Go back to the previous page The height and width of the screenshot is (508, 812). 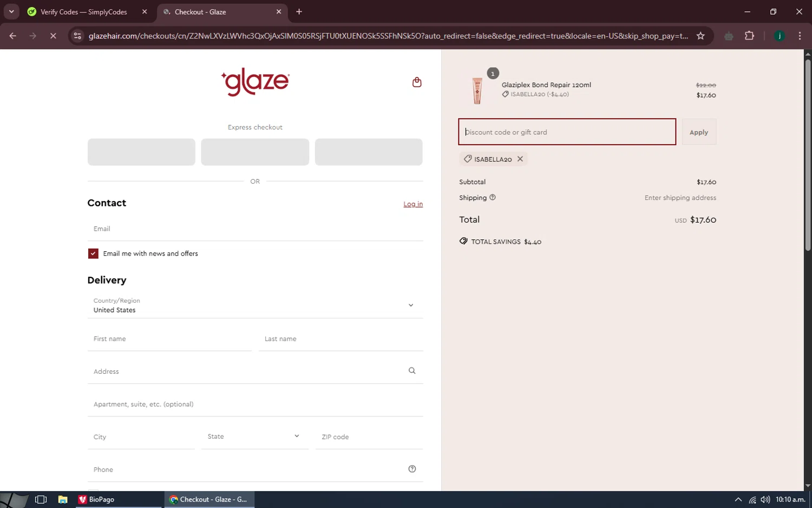pyautogui.click(x=13, y=36)
